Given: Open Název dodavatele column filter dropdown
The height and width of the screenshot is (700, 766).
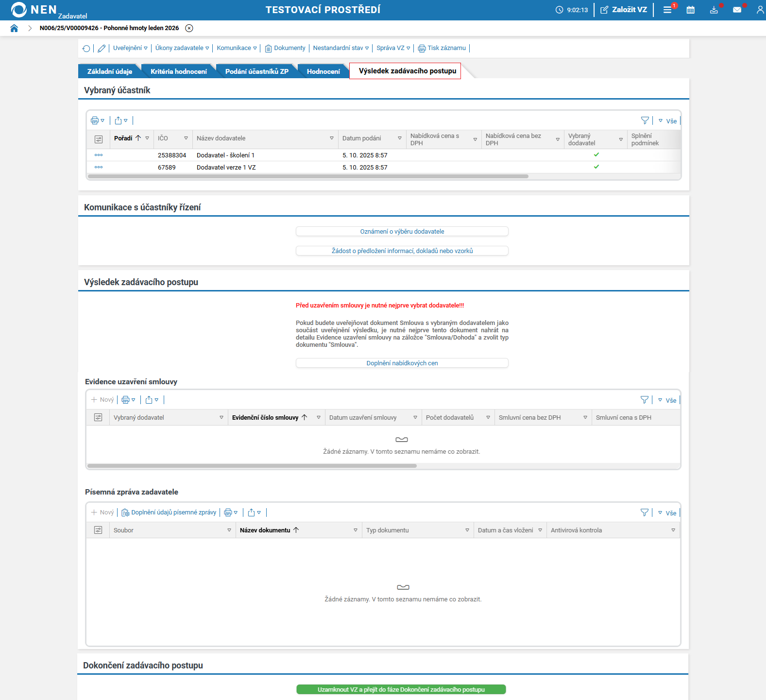Looking at the screenshot, I should click(x=332, y=138).
